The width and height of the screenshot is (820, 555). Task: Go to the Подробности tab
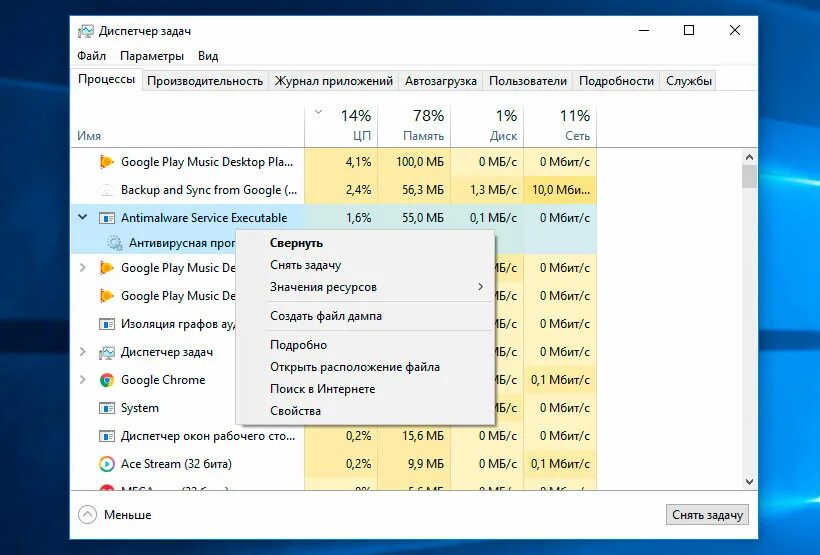(x=616, y=81)
